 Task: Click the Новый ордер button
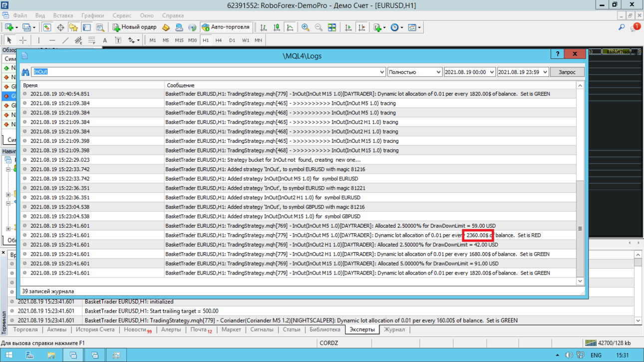(x=134, y=27)
